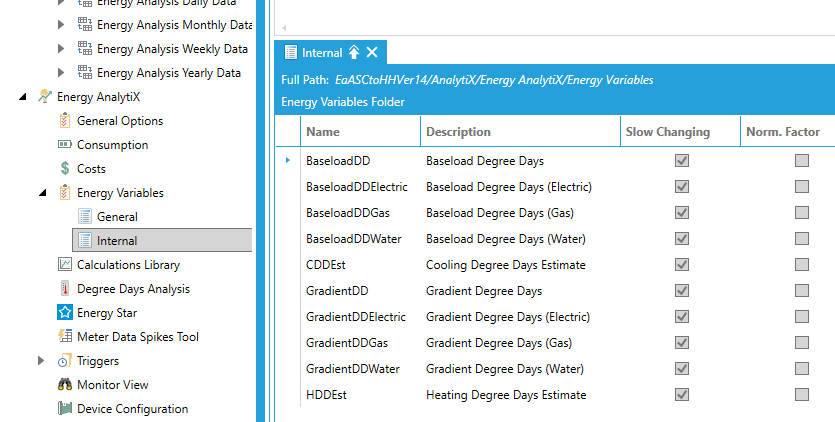The height and width of the screenshot is (422, 835).
Task: Collapse the Energy Variables tree node
Action: click(41, 193)
